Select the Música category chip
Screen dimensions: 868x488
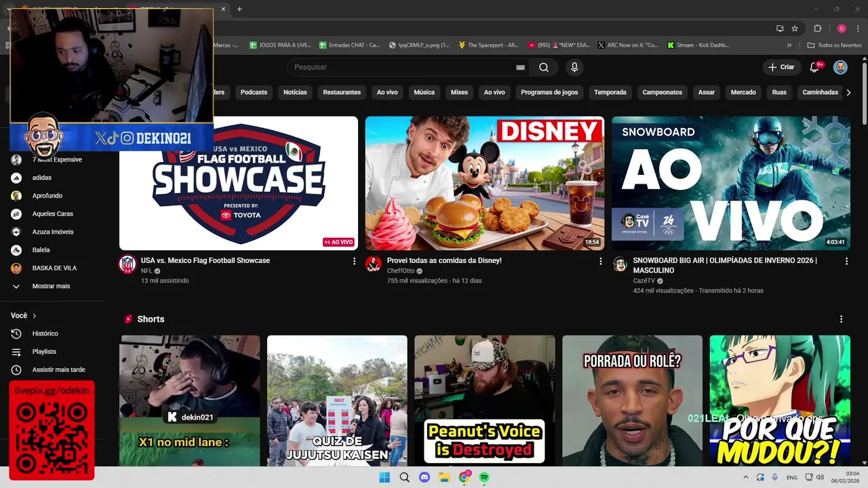425,92
